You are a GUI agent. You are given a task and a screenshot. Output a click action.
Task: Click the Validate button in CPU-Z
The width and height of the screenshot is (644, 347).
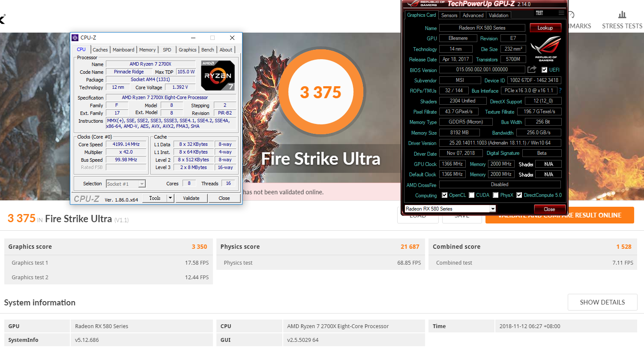[191, 198]
